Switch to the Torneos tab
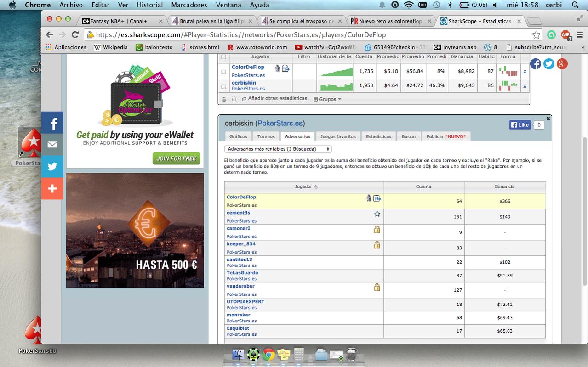588x367 pixels. click(x=266, y=136)
